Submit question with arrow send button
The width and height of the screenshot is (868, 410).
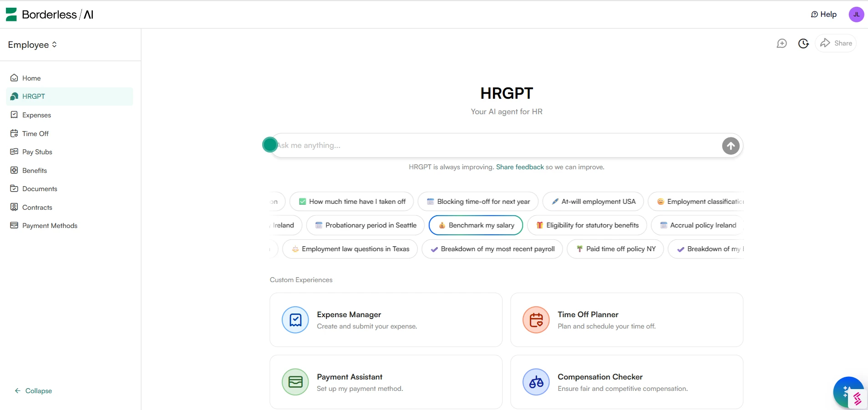(731, 146)
